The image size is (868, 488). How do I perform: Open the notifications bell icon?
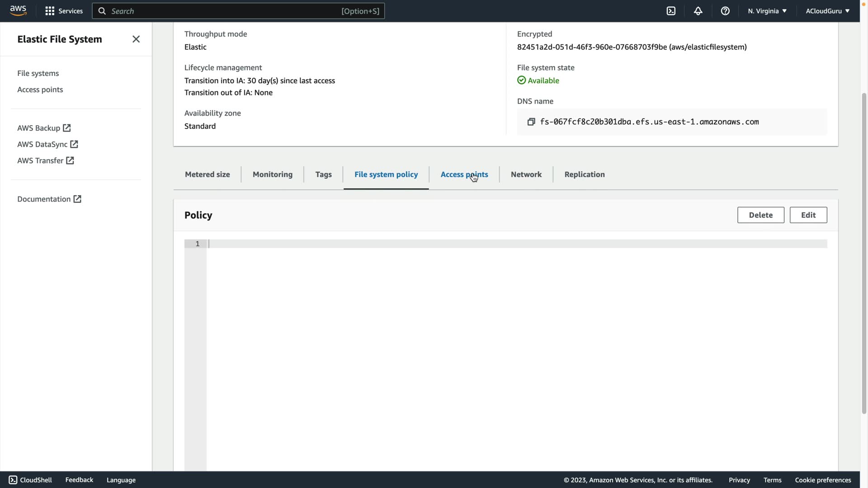tap(698, 11)
